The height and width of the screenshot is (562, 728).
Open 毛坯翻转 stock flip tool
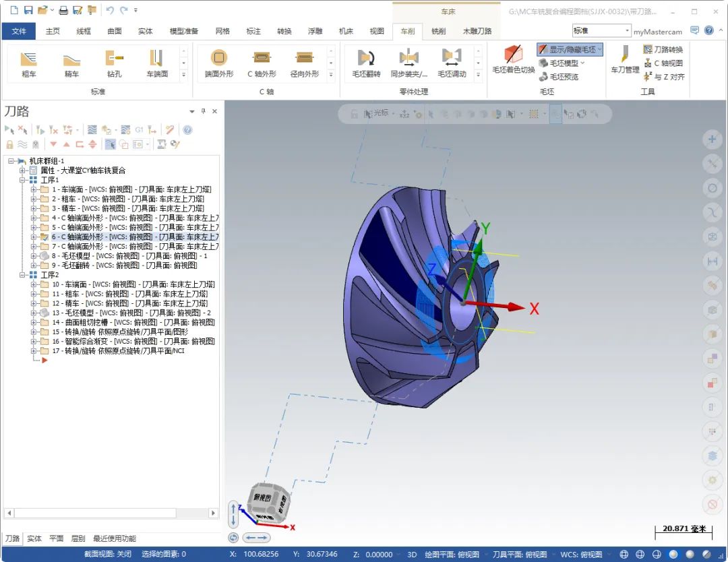point(366,63)
